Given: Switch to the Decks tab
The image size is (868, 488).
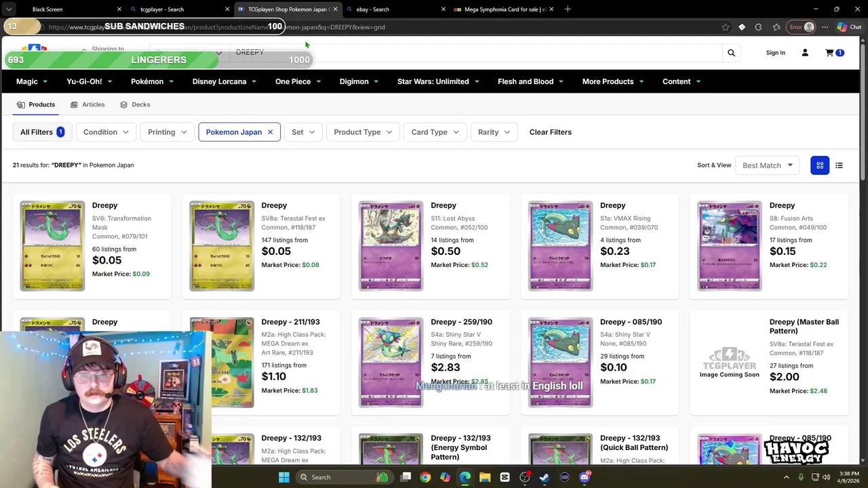Looking at the screenshot, I should [135, 104].
